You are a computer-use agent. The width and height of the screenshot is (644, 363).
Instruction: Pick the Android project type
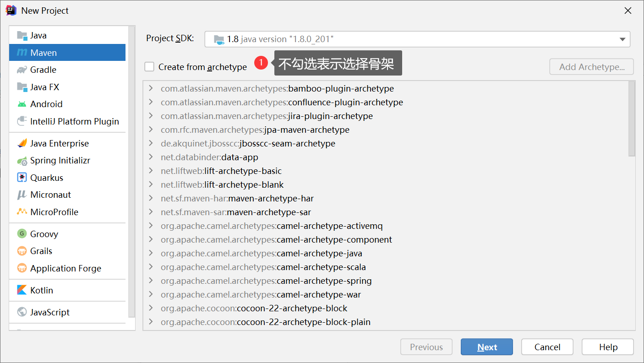[67, 104]
